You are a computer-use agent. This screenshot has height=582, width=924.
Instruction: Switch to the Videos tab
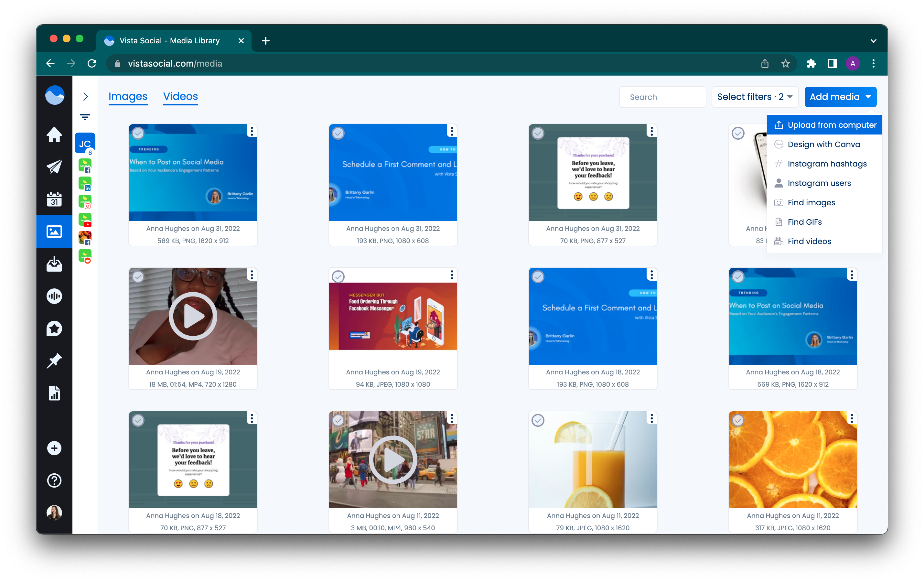coord(180,97)
